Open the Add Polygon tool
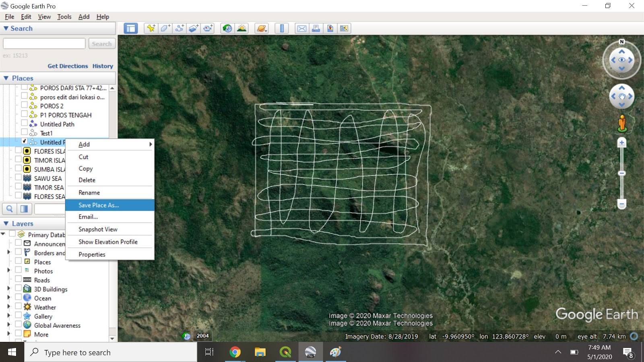 coord(165,28)
